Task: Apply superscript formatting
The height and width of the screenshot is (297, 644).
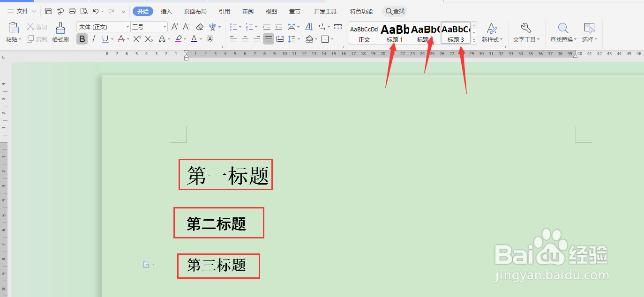Action: tap(137, 39)
